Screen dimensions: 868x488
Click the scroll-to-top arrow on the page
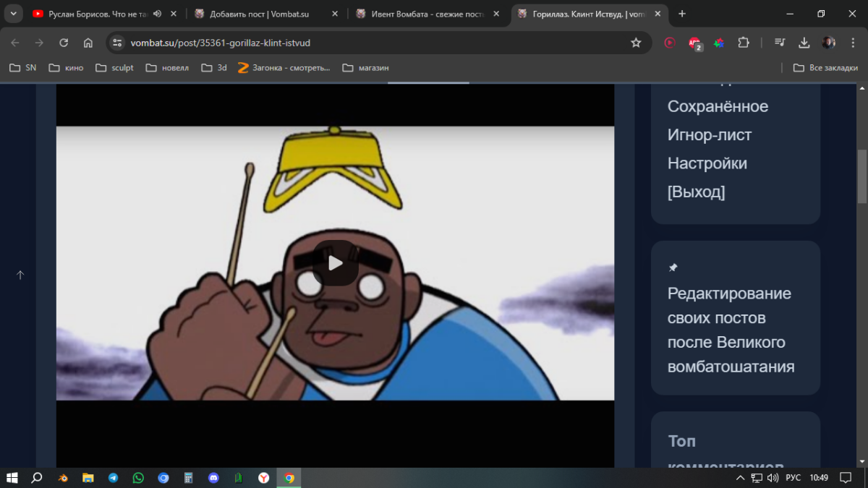(x=20, y=275)
